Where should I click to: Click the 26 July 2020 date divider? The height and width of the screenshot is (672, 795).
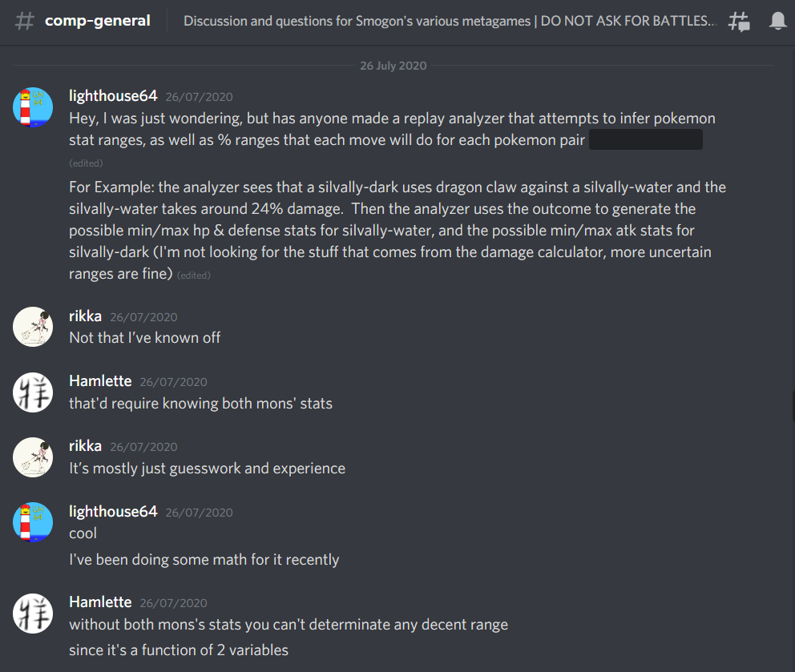point(393,66)
